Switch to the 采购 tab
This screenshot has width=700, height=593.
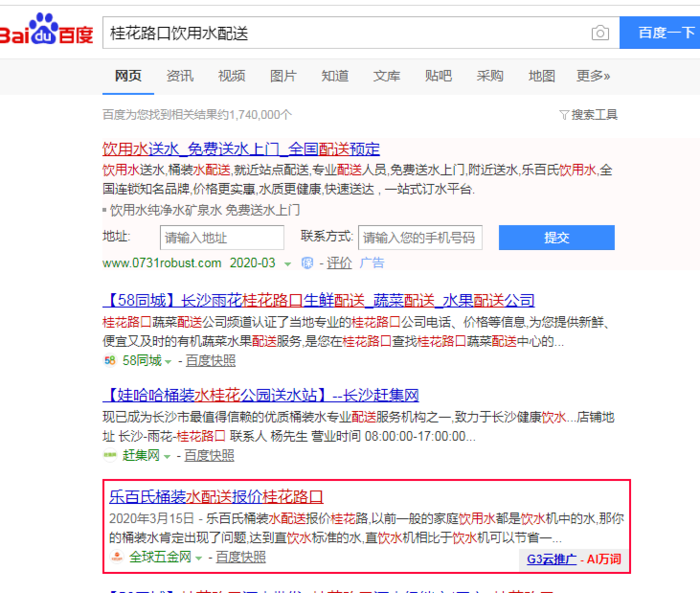(490, 76)
